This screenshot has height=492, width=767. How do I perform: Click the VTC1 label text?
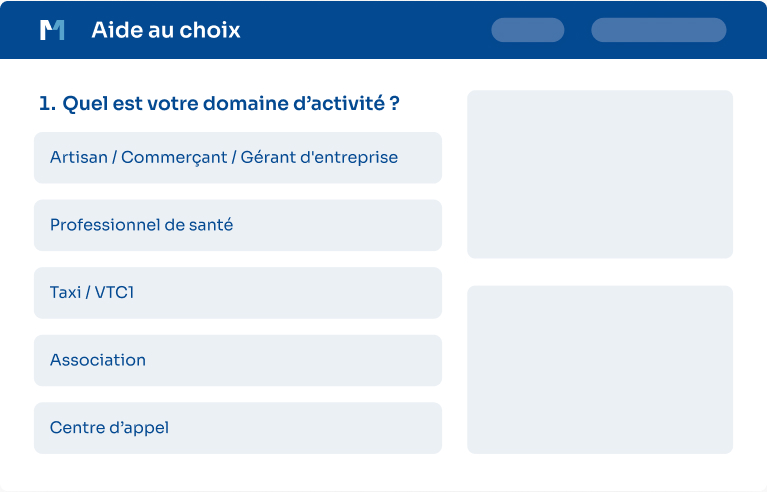pyautogui.click(x=114, y=292)
